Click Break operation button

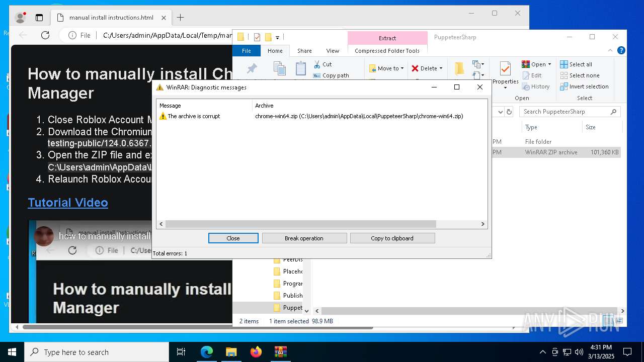coord(304,238)
